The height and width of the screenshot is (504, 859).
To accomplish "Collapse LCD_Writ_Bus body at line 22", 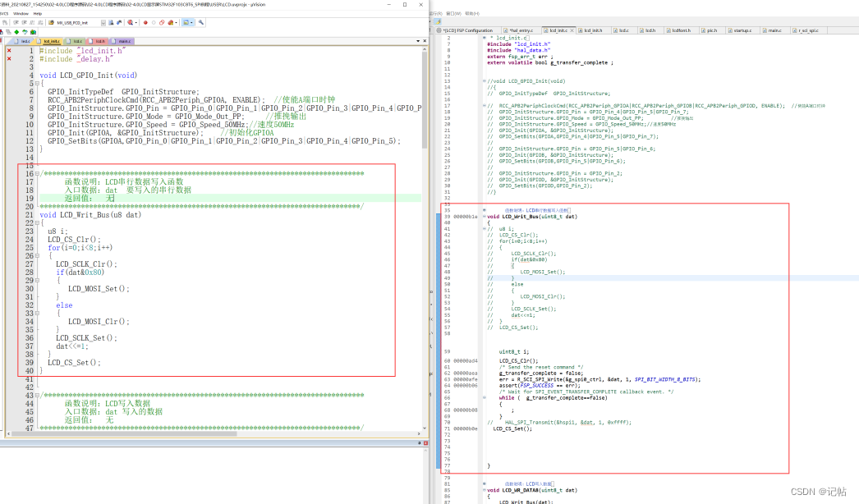I will 37,223.
